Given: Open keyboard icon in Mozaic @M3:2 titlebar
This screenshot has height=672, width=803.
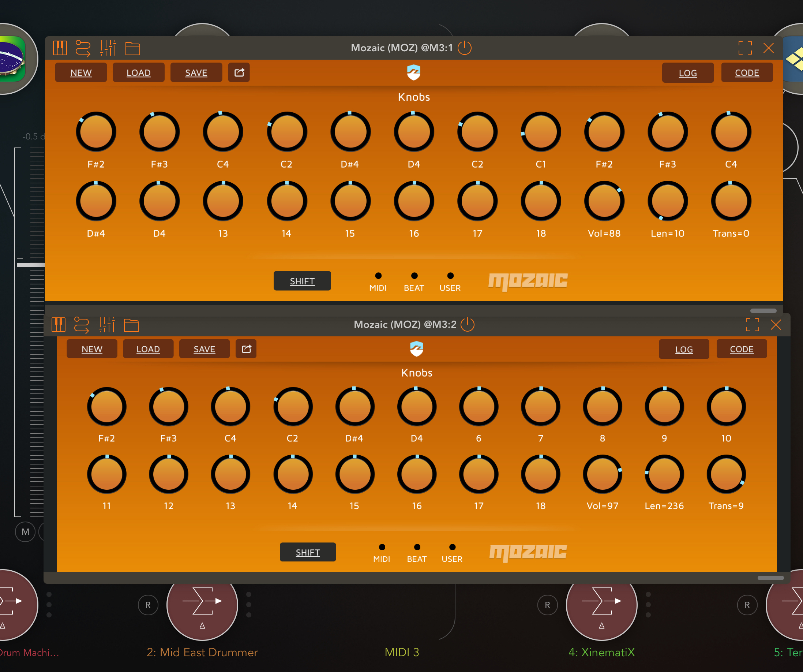Looking at the screenshot, I should tap(59, 325).
